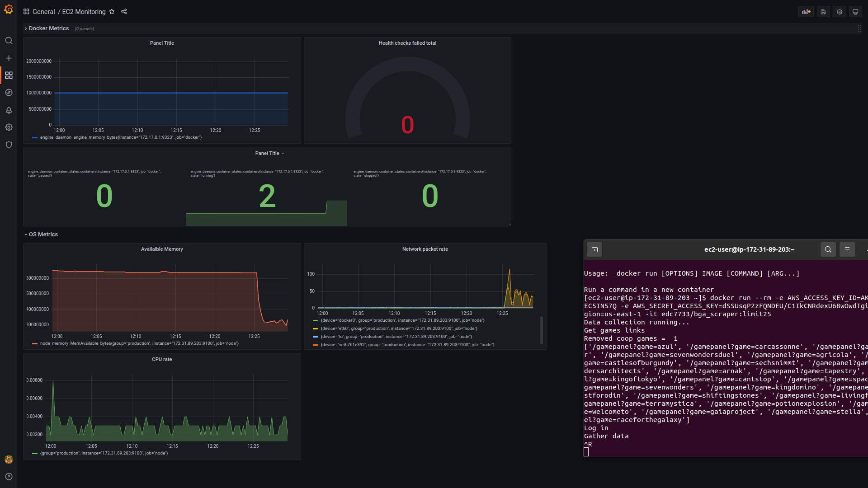Save dashboard using the floppy disk icon
Viewport: 868px width, 488px height.
tap(823, 12)
